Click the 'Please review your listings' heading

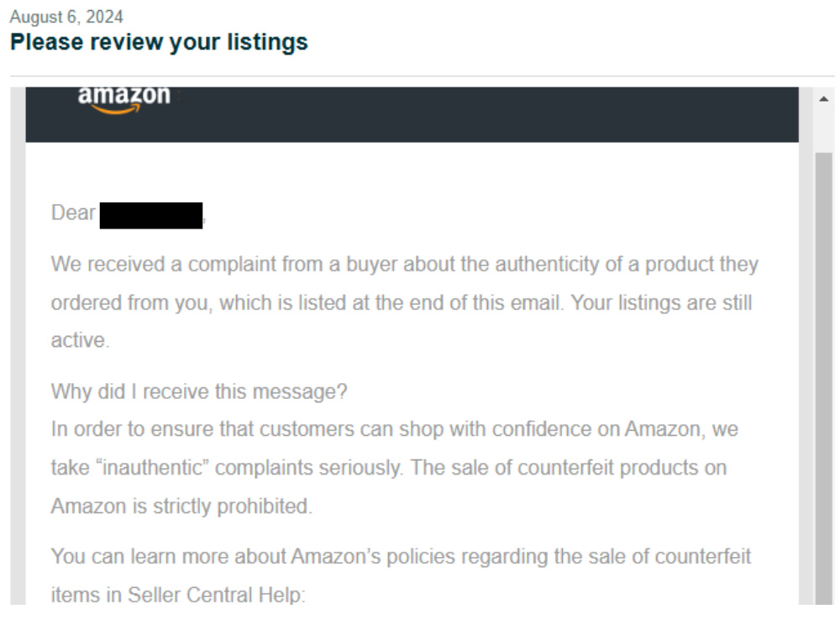pos(159,42)
